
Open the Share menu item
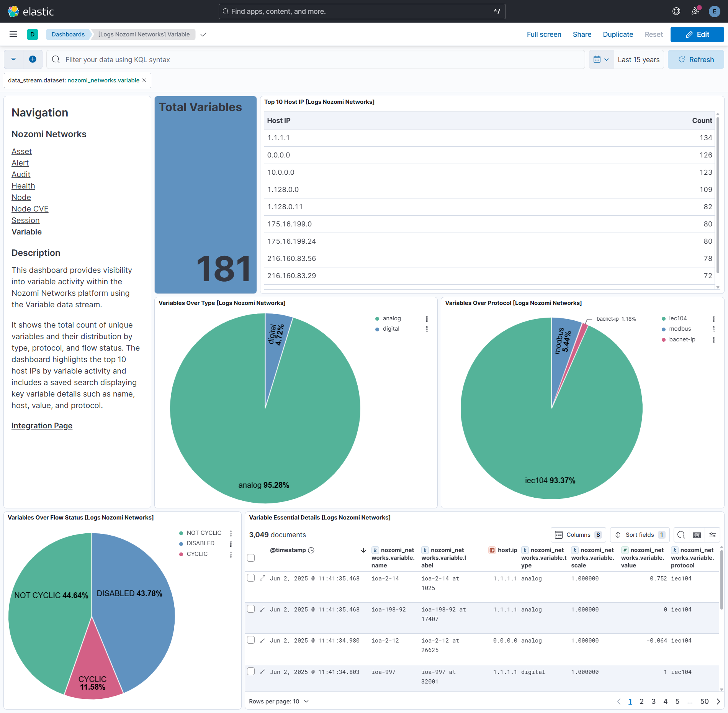click(x=582, y=34)
